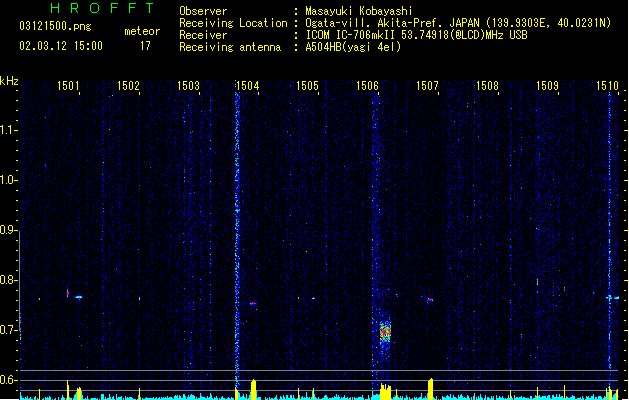
Task: Click the 1510 time marker
Action: tap(607, 85)
